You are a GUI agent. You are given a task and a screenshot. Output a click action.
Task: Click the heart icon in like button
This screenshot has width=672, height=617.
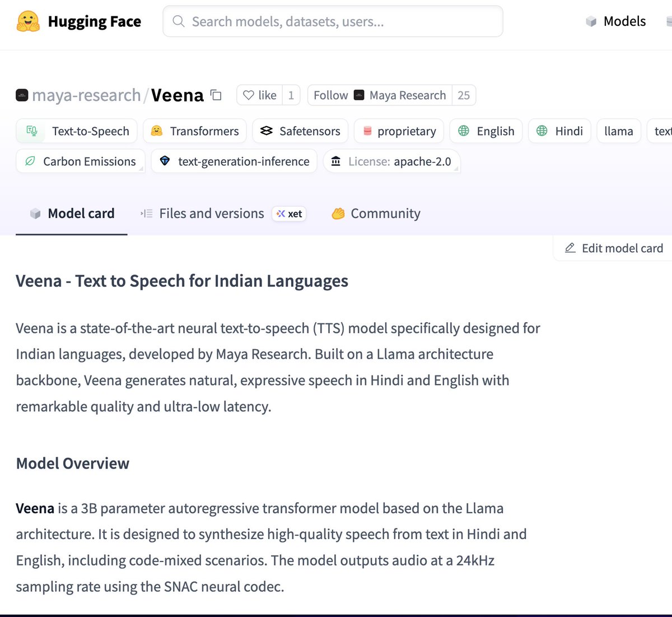(x=249, y=95)
